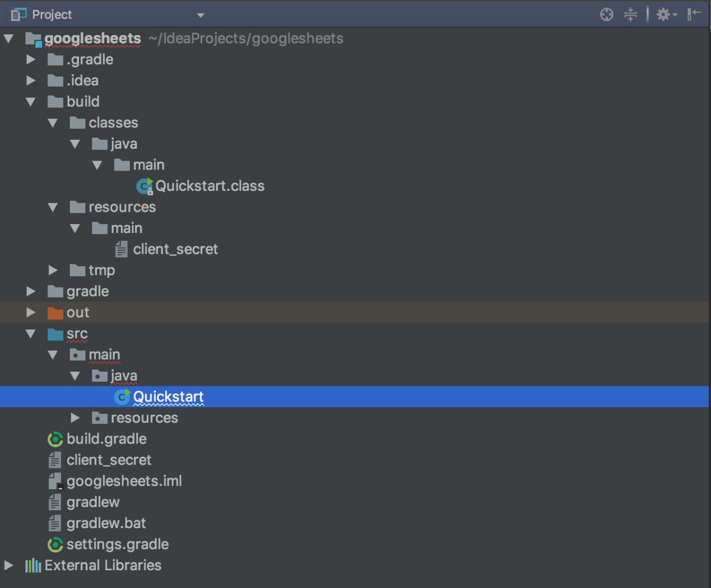Image resolution: width=711 pixels, height=588 pixels.
Task: Click the root-level client_secret file icon
Action: (x=55, y=460)
